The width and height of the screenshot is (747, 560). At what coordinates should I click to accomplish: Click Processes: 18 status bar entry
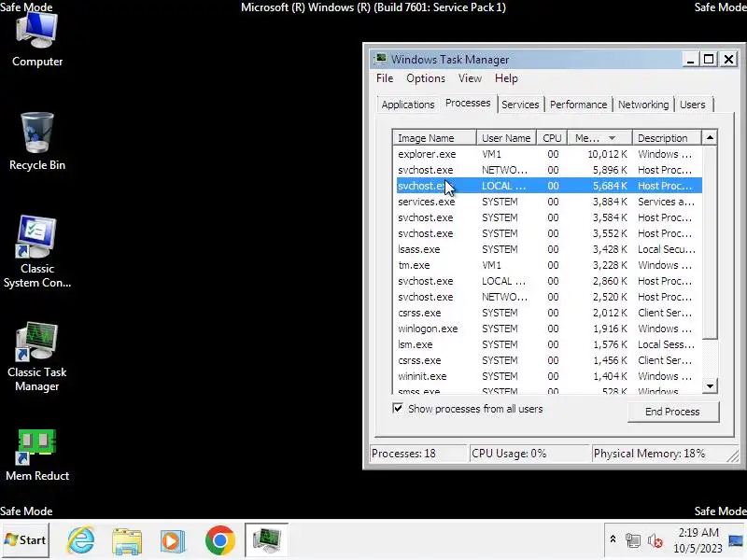tap(418, 454)
